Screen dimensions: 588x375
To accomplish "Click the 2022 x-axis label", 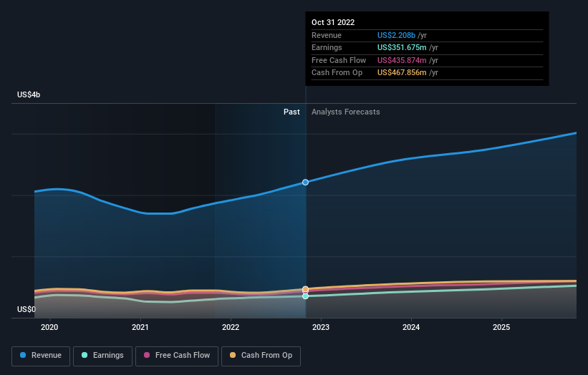I will 231,328.
